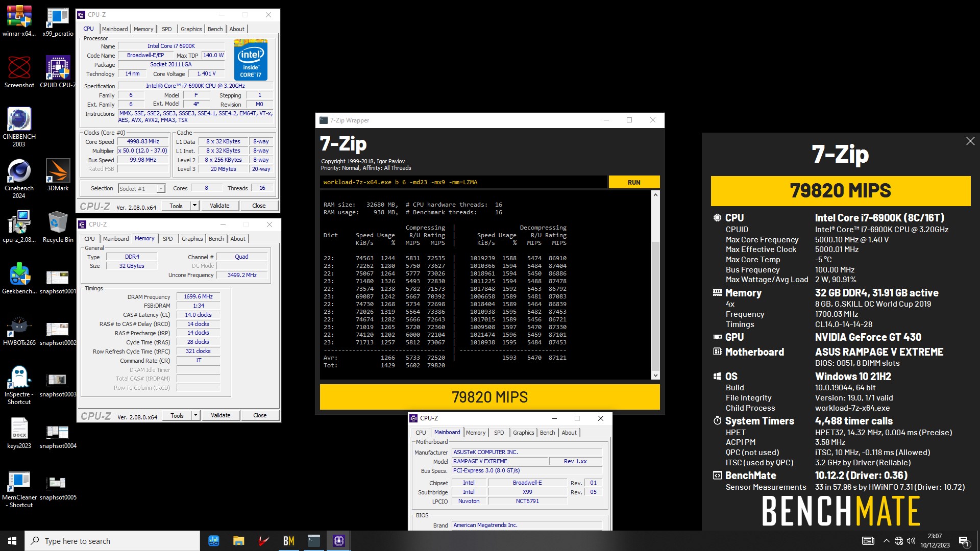The image size is (980, 551).
Task: Open the blue robot taskbar app
Action: point(213,541)
